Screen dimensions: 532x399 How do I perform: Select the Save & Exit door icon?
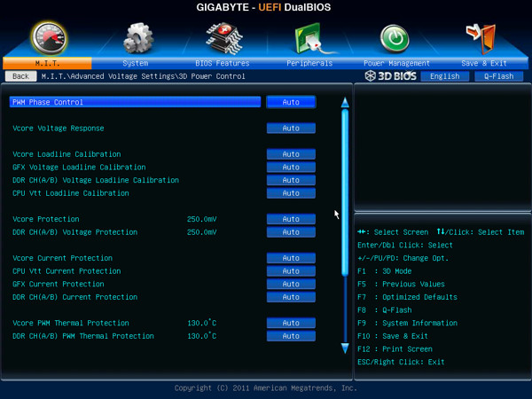[x=481, y=38]
